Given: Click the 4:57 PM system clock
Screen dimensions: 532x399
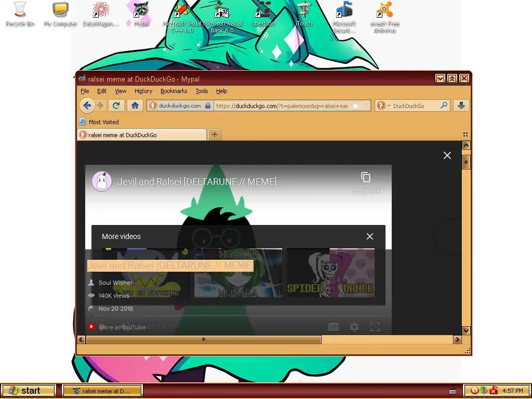Looking at the screenshot, I should [513, 391].
